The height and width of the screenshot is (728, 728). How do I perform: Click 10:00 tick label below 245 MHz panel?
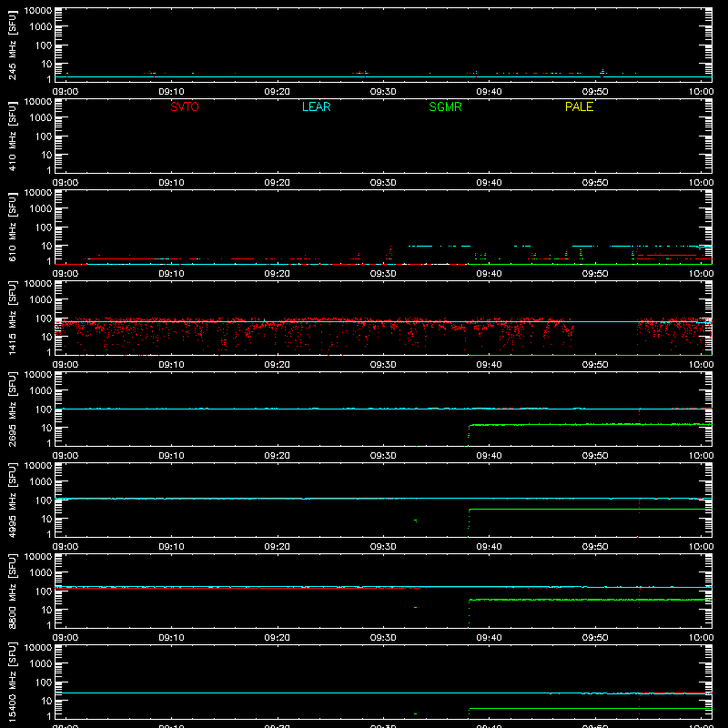(701, 92)
